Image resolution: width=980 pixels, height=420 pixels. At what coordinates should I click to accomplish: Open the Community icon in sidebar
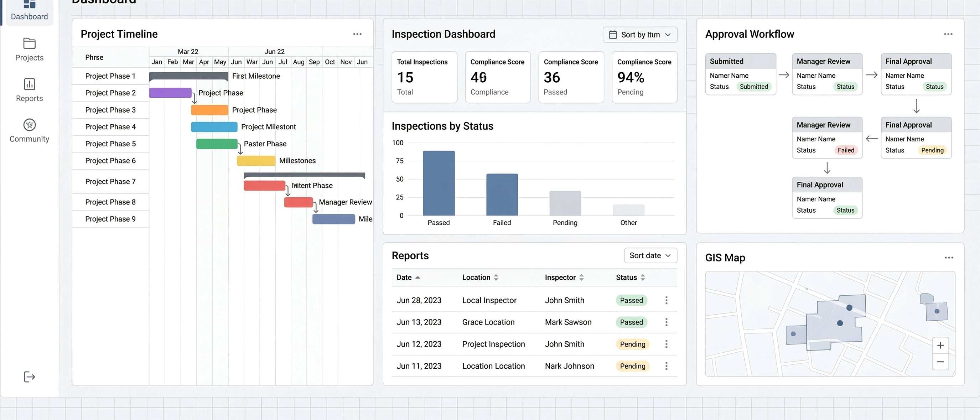[29, 125]
